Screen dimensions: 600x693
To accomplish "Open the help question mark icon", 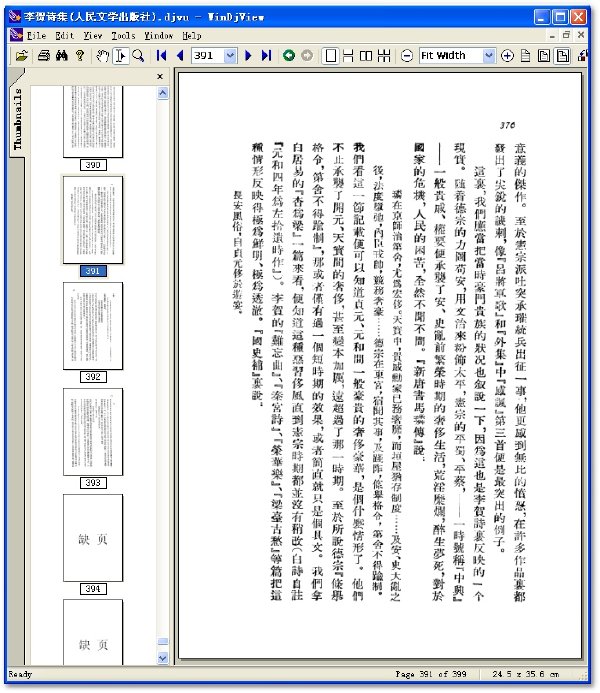I will (80, 56).
